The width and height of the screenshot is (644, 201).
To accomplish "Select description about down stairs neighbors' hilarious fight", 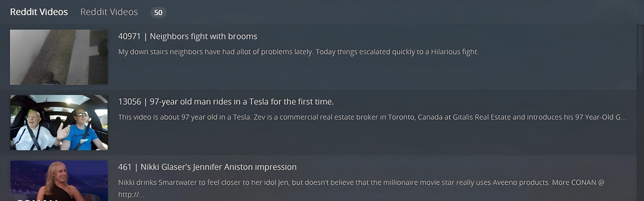I will pos(298,52).
